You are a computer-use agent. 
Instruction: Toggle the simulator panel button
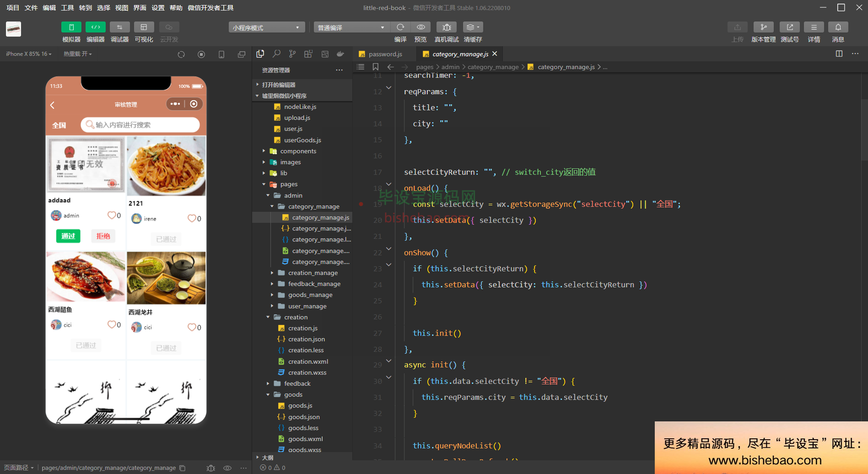71,27
